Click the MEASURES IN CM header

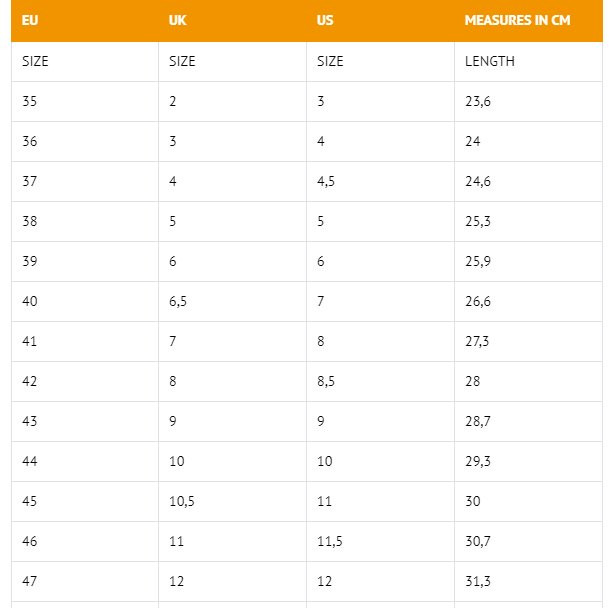click(517, 20)
